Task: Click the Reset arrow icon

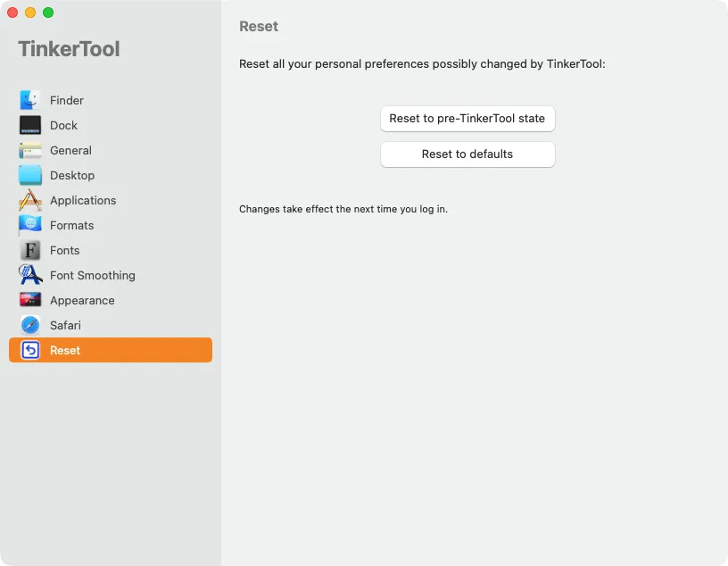Action: click(30, 350)
